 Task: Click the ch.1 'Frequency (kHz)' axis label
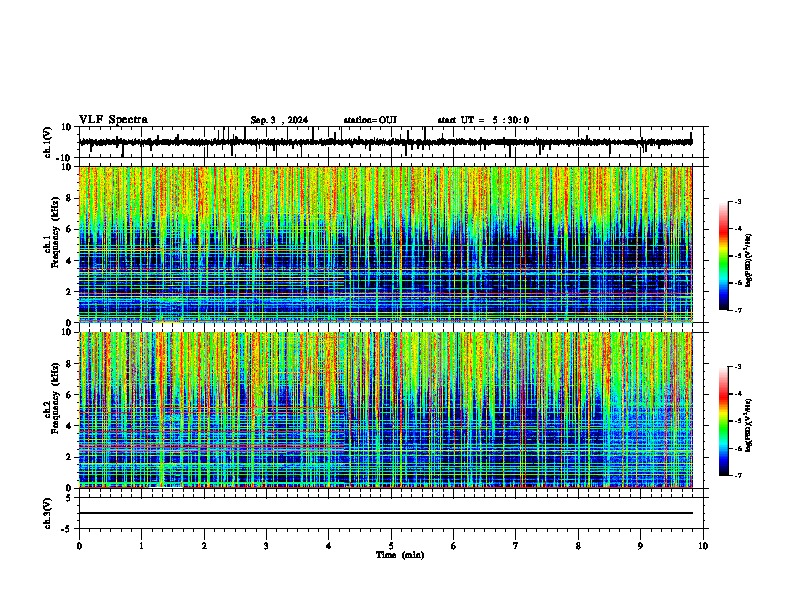coord(55,232)
